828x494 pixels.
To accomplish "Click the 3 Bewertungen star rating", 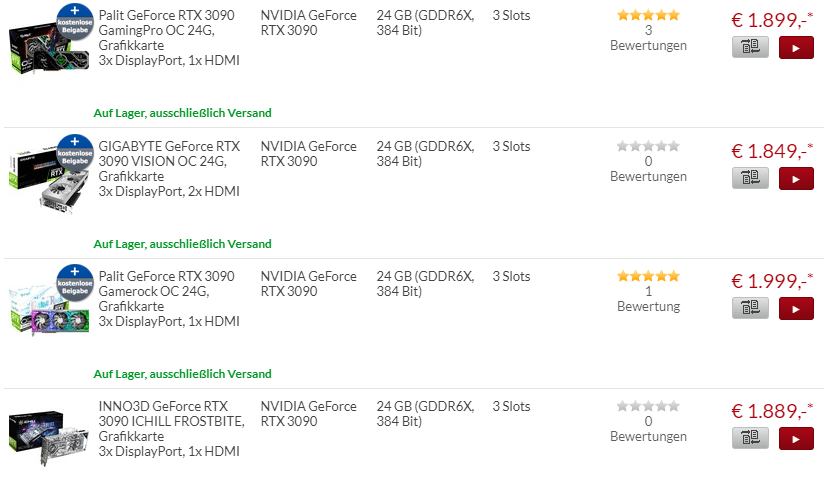I will tap(648, 30).
